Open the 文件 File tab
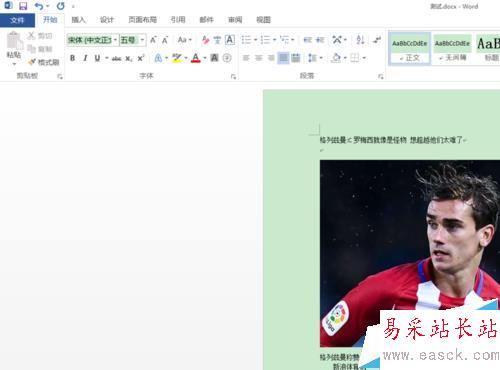 [17, 20]
